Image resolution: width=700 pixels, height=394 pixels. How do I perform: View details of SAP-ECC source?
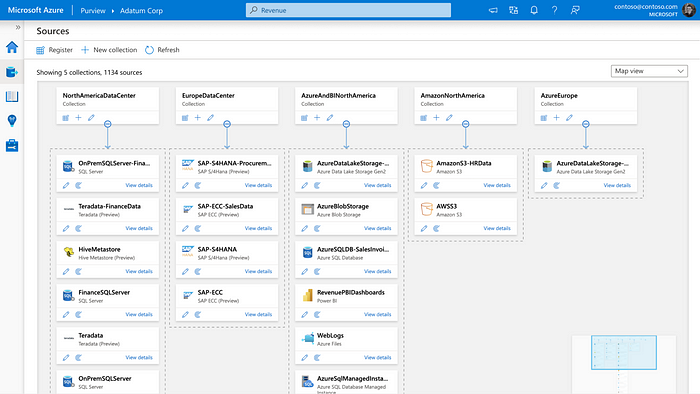258,315
